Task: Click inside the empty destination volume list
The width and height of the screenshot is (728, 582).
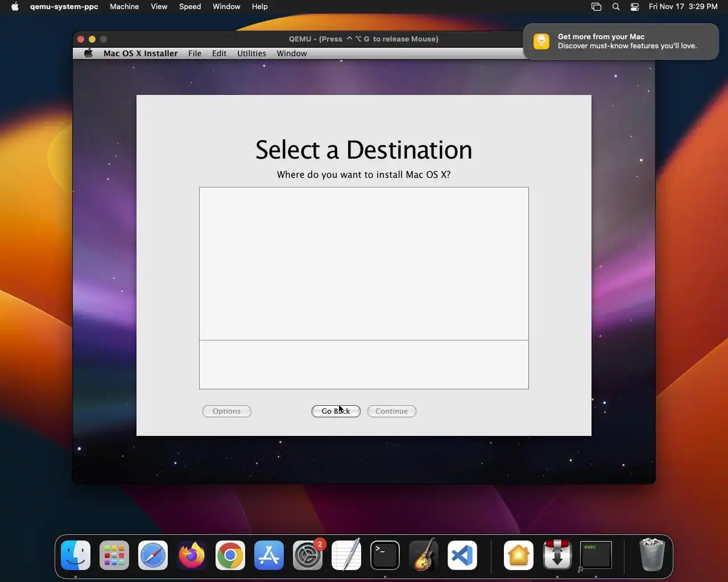Action: pos(364,264)
